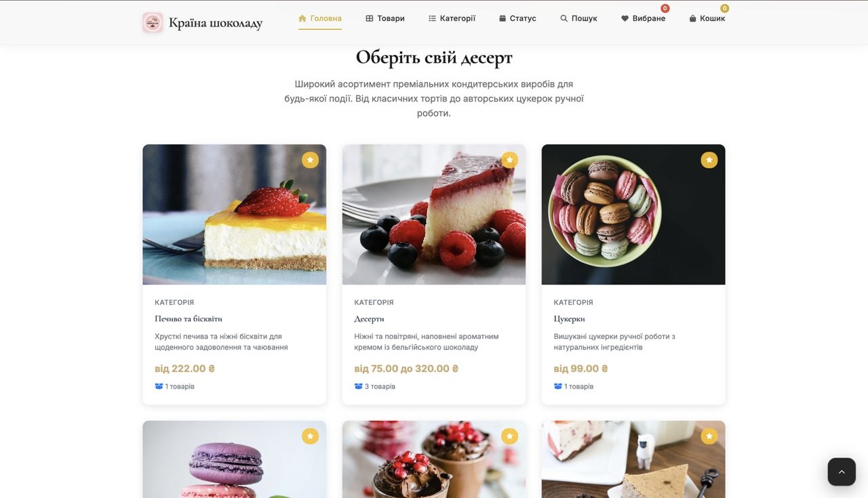Open the Десерти category title
868x498 pixels.
(x=369, y=318)
